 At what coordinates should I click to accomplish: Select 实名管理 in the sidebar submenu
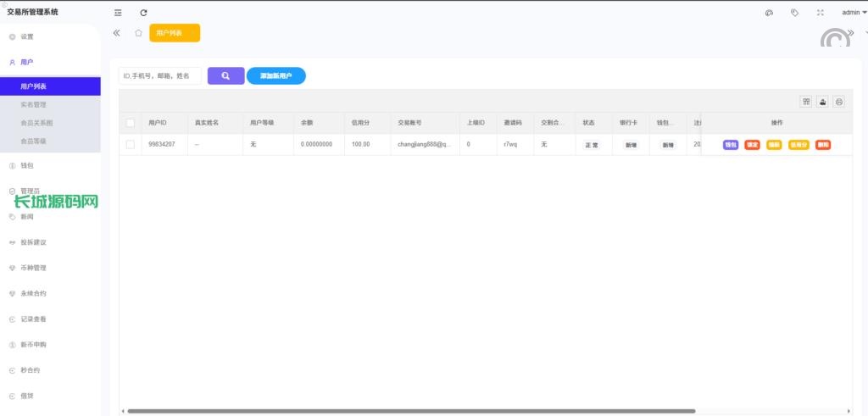tap(33, 104)
